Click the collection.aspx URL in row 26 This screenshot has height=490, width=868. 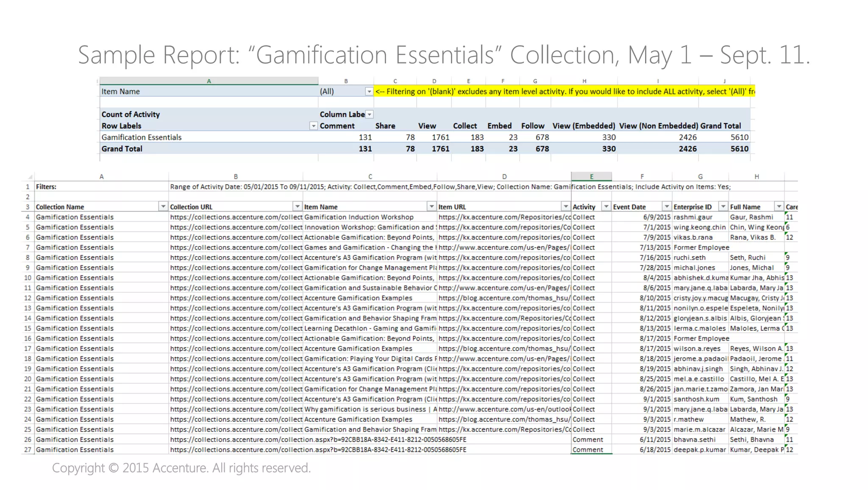point(318,440)
